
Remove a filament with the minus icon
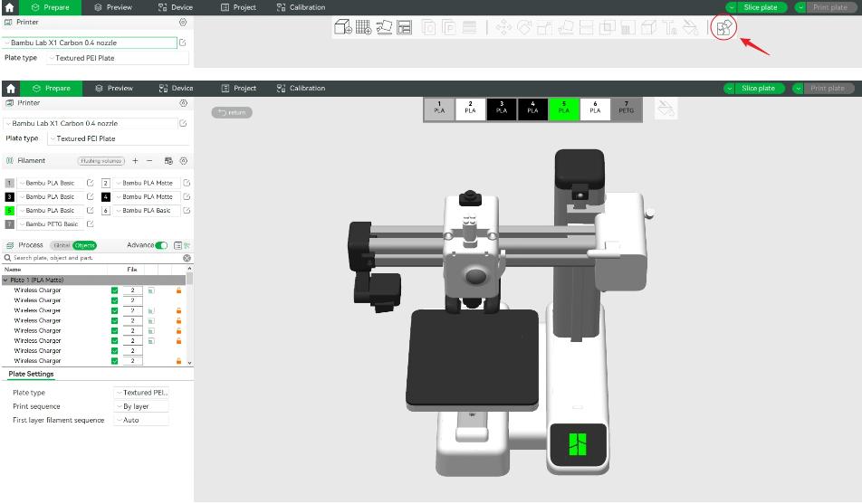coord(149,160)
